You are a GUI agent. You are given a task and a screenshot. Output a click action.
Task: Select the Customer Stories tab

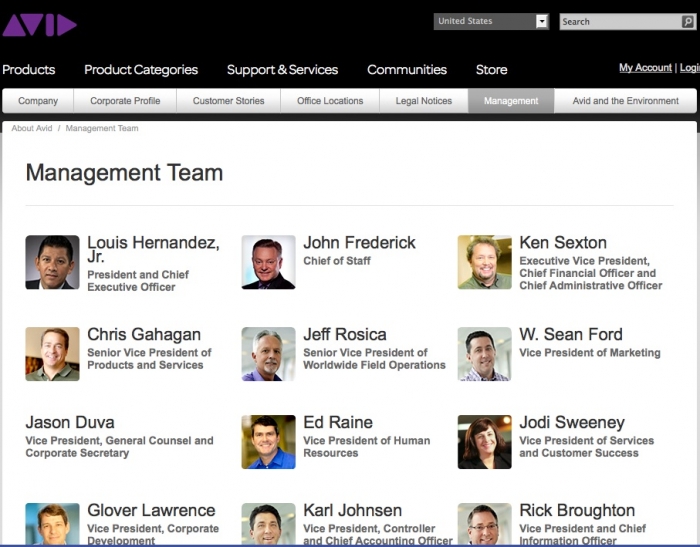tap(229, 101)
